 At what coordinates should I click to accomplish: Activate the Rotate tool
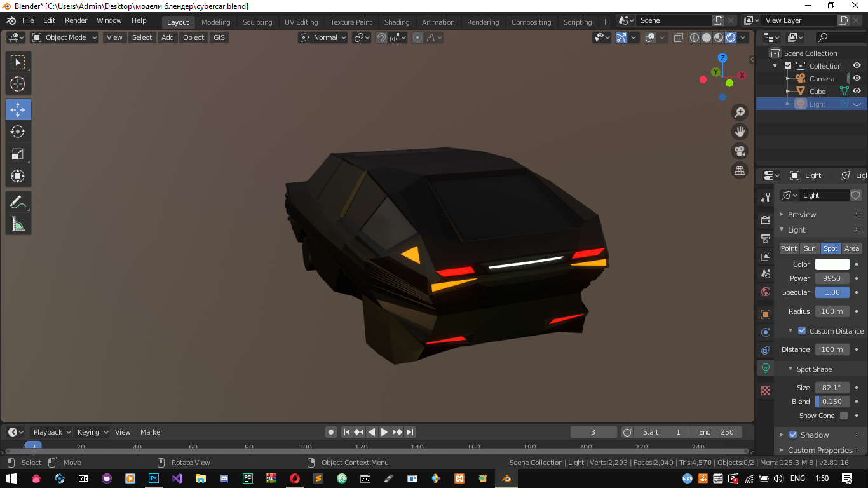tap(18, 132)
